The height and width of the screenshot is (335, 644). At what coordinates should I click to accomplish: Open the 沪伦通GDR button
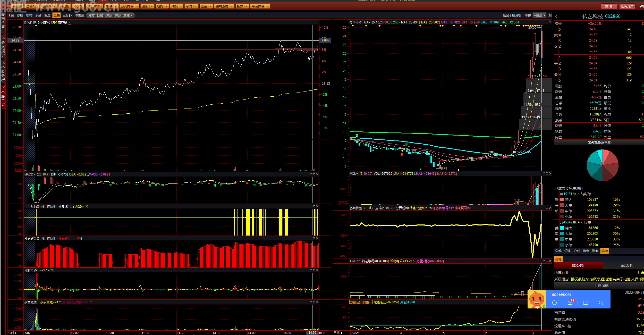click(94, 6)
